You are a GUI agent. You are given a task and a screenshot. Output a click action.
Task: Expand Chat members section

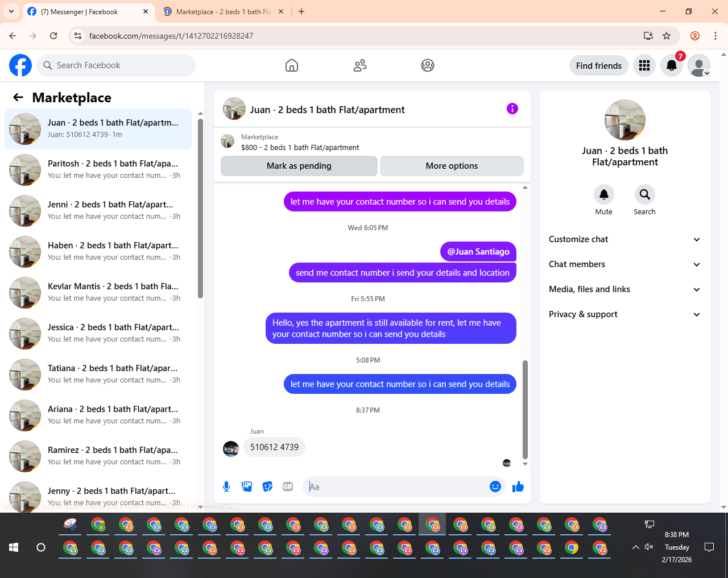(625, 264)
